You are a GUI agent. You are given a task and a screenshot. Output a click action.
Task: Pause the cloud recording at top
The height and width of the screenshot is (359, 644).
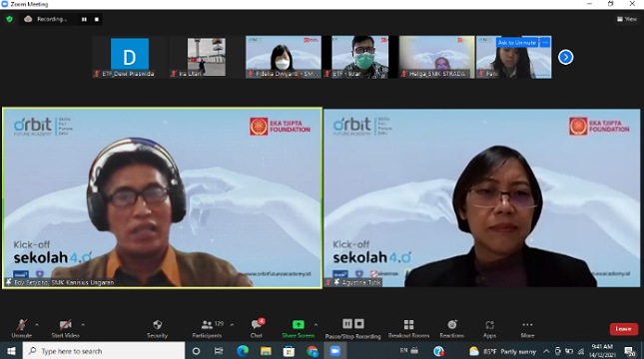tap(84, 19)
